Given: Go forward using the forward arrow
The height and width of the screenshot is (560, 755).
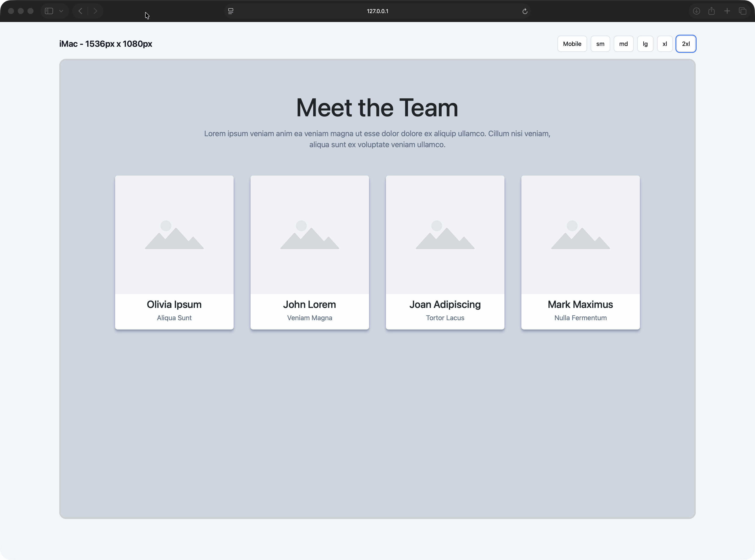Looking at the screenshot, I should (95, 11).
